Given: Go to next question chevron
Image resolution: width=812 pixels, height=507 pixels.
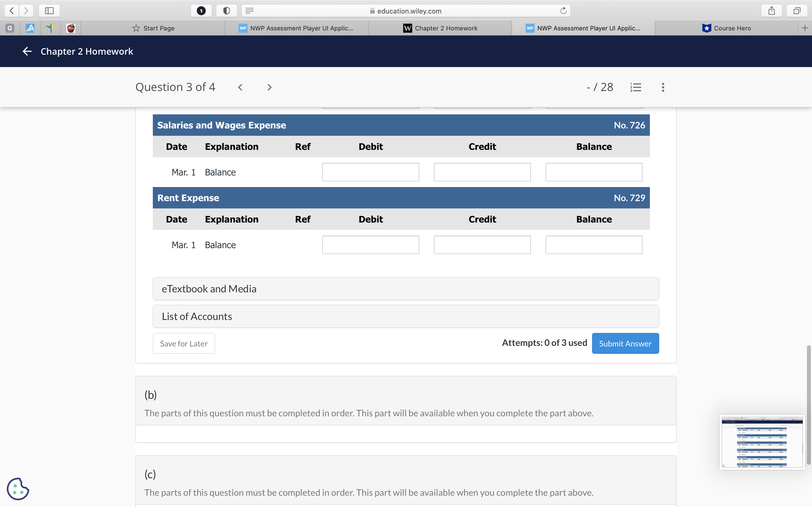Looking at the screenshot, I should pos(269,88).
